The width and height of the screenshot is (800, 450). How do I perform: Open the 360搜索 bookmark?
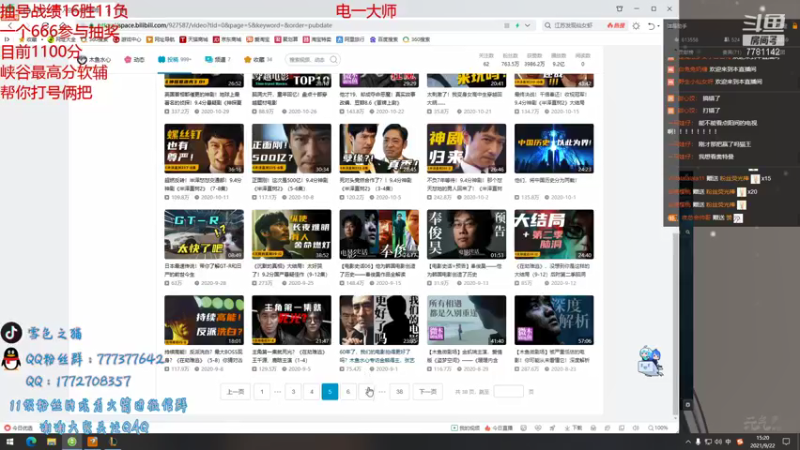tap(416, 39)
